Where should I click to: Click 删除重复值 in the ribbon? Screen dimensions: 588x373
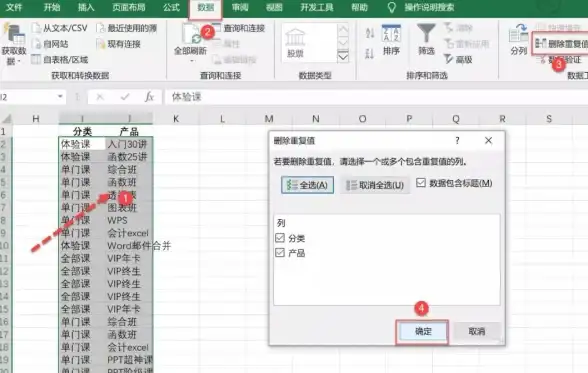pyautogui.click(x=561, y=44)
